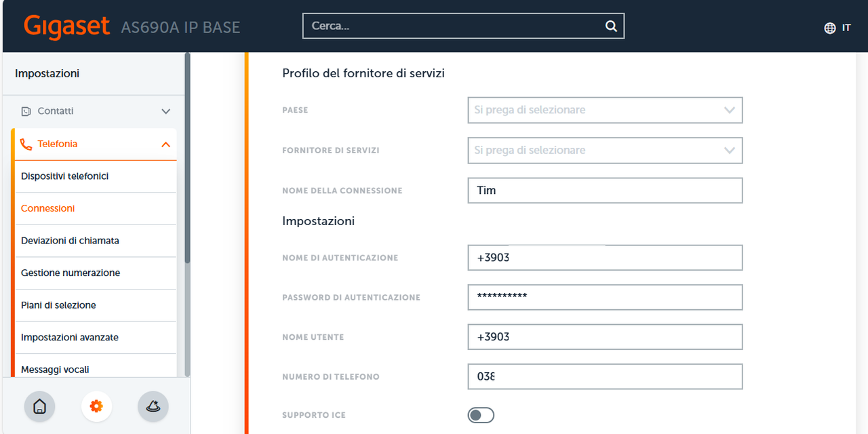The width and height of the screenshot is (868, 434).
Task: Expand the Contatti section chevron
Action: [x=165, y=111]
